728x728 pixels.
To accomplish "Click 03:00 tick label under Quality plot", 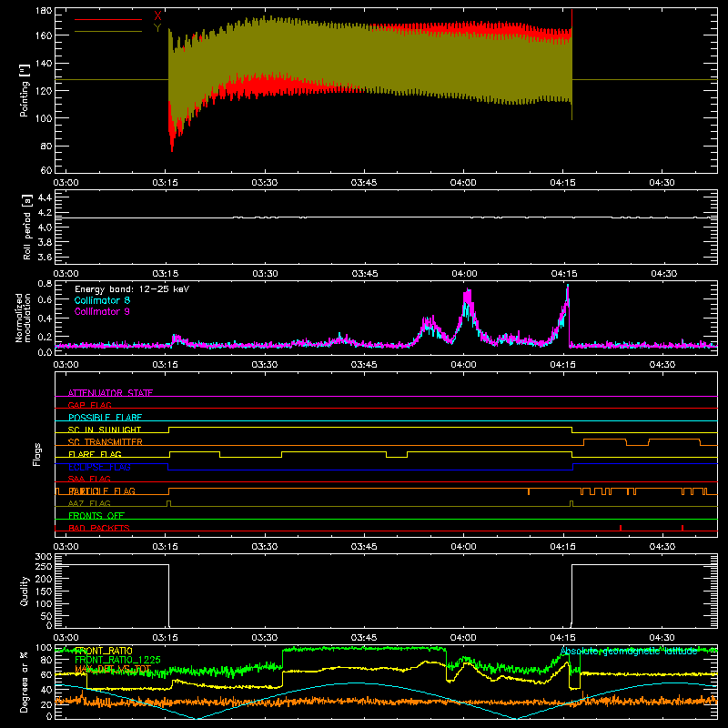I will [x=66, y=638].
